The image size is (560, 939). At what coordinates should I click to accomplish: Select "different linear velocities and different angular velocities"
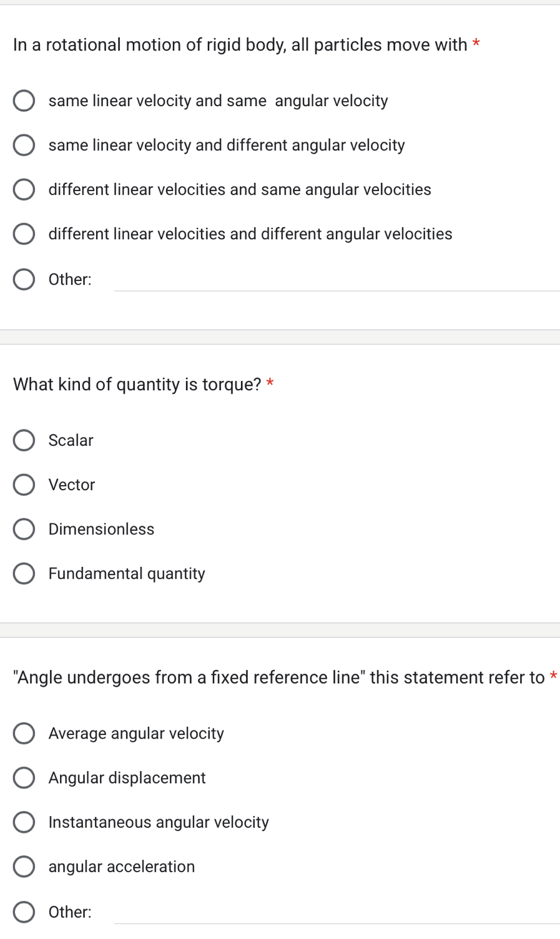click(x=24, y=234)
